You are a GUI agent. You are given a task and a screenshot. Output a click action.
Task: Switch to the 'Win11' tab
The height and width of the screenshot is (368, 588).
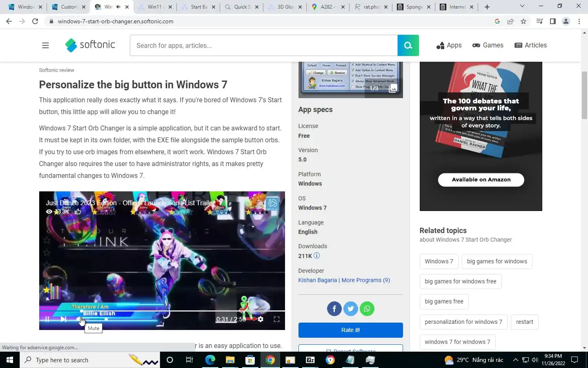[155, 7]
